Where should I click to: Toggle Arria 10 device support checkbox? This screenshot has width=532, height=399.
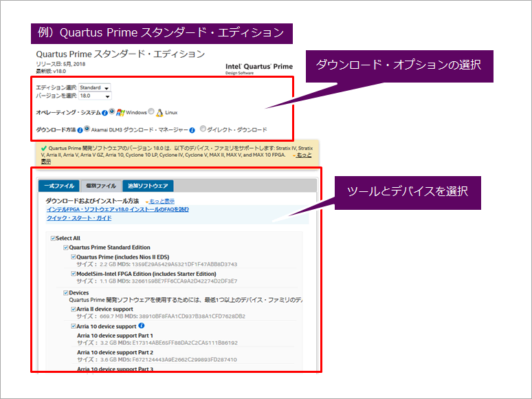coord(74,326)
